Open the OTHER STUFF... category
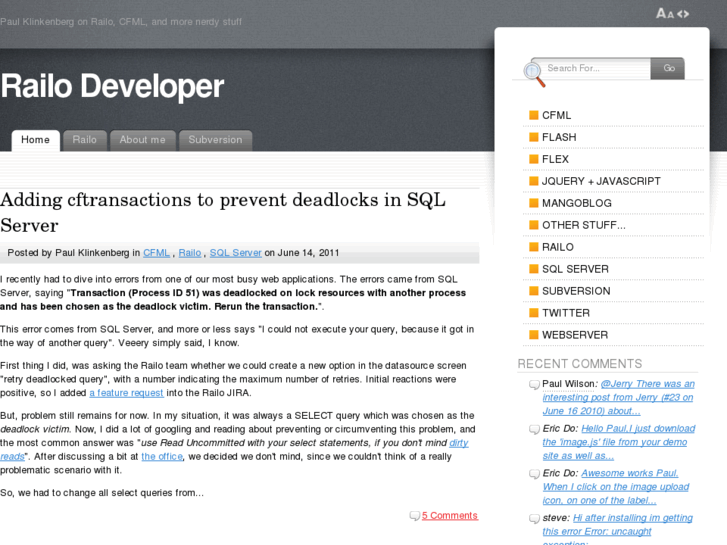The width and height of the screenshot is (727, 545). (x=584, y=225)
